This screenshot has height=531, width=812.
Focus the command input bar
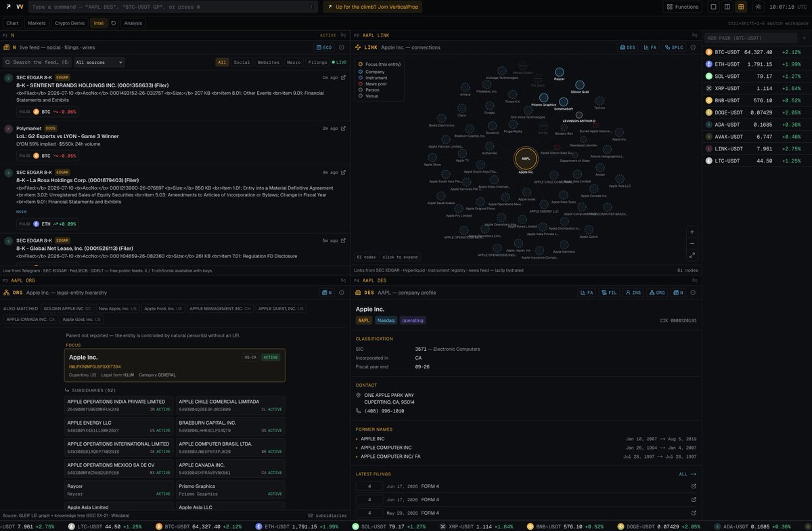coord(173,7)
